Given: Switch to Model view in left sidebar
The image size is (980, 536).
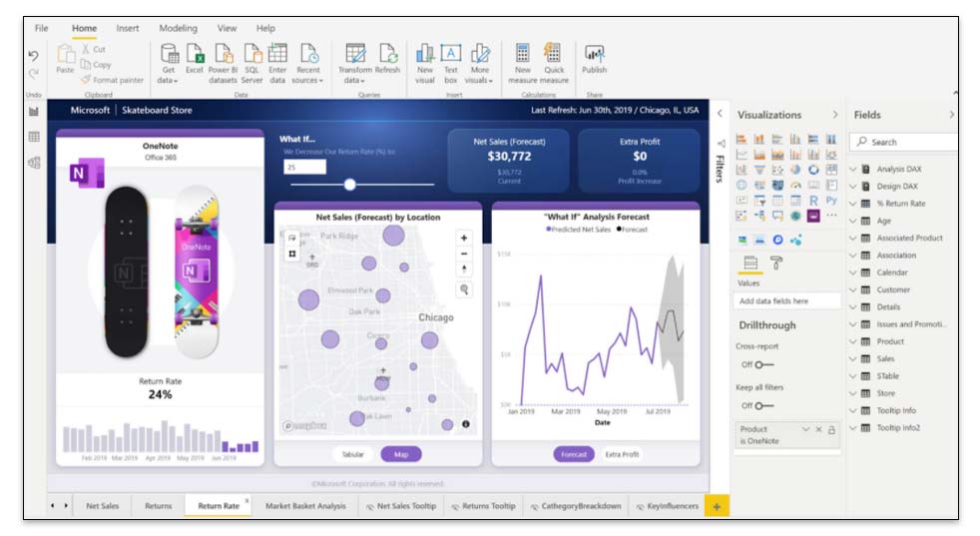Looking at the screenshot, I should coord(34,163).
